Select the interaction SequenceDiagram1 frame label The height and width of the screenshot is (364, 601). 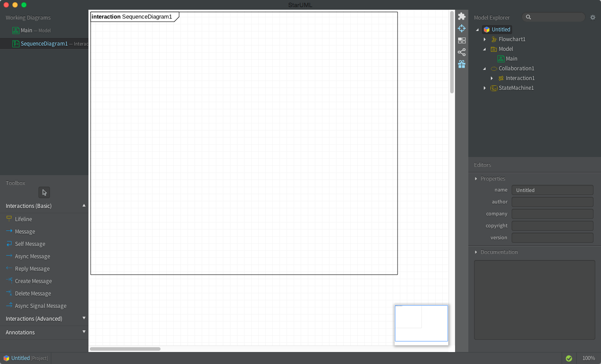click(132, 17)
